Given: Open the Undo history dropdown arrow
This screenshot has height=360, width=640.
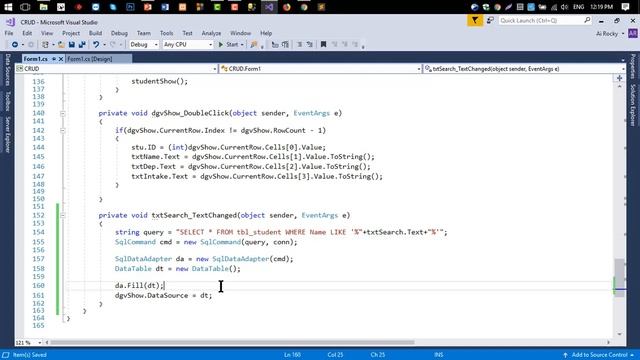Looking at the screenshot, I should point(104,44).
